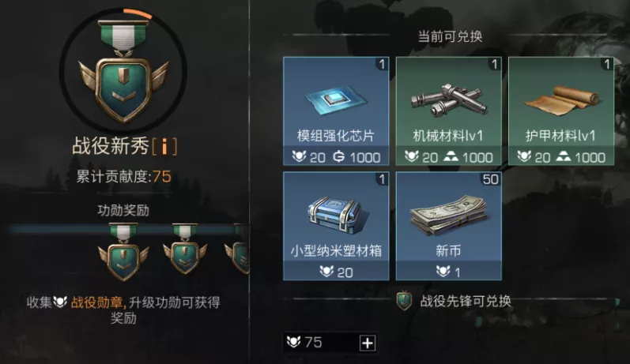Select the first 功勋奖励 medal reward
This screenshot has width=630, height=364.
(123, 252)
